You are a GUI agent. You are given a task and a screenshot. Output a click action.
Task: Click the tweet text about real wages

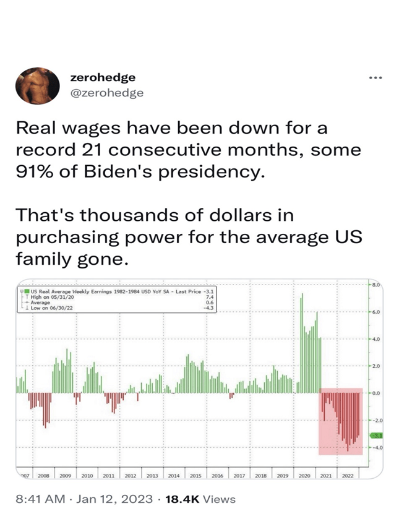pos(187,150)
